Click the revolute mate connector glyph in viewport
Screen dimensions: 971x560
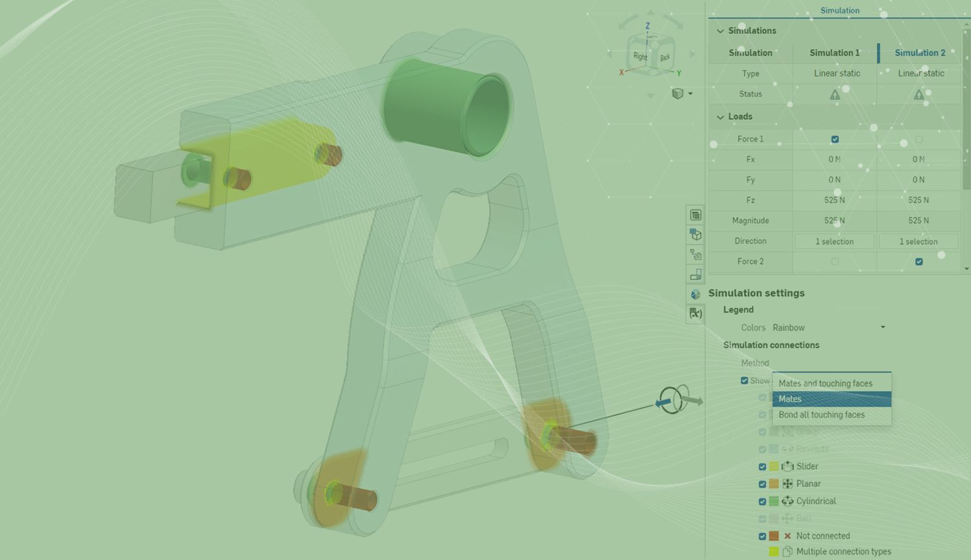point(672,400)
